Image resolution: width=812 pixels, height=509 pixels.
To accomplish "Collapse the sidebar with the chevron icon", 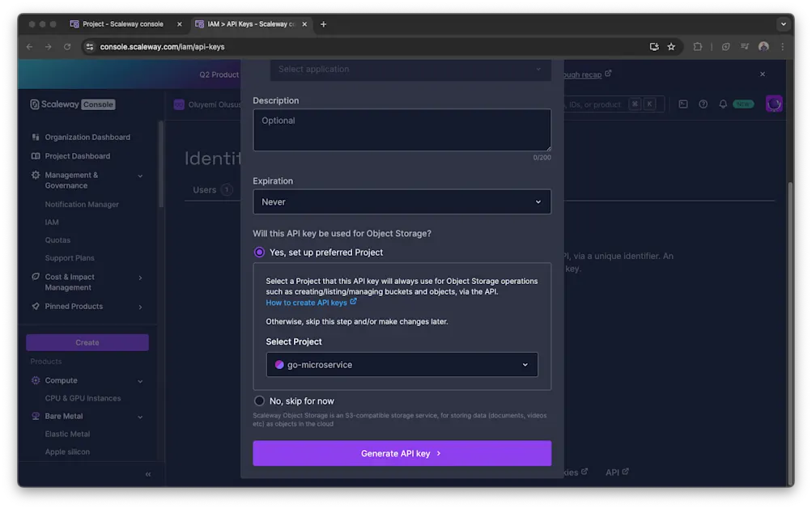I will pyautogui.click(x=147, y=474).
